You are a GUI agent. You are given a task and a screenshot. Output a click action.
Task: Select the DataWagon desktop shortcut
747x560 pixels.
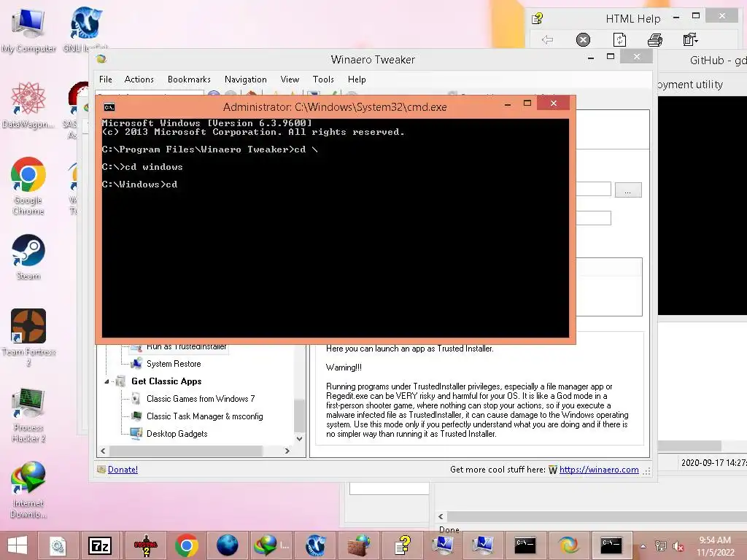[28, 105]
